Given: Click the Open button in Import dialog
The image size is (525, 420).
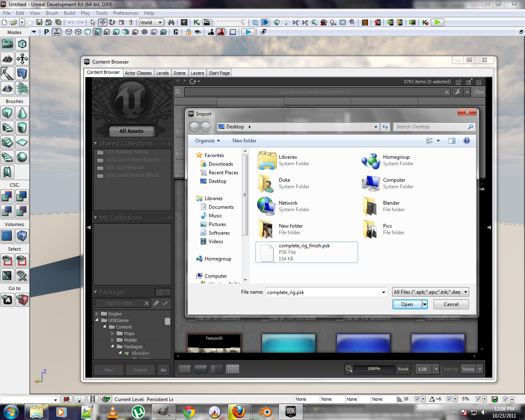Looking at the screenshot, I should 407,304.
